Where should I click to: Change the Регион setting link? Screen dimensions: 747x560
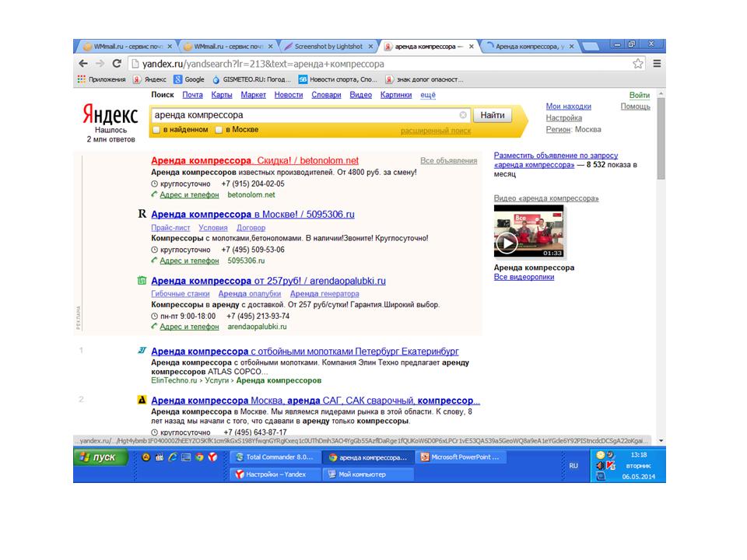pos(558,129)
